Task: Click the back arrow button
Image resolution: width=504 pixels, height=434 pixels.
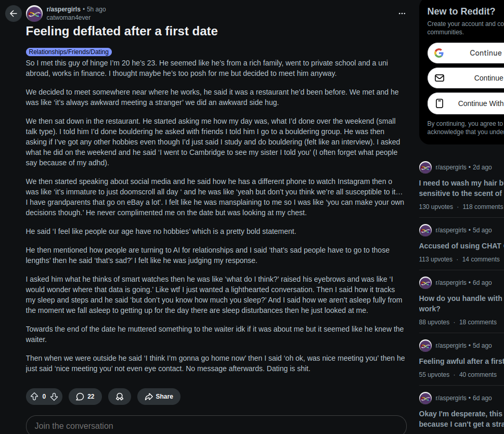Action: pos(14,14)
